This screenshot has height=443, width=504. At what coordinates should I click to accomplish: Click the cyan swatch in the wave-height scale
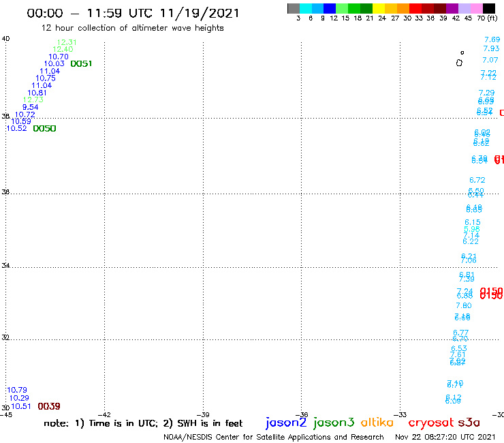click(306, 8)
